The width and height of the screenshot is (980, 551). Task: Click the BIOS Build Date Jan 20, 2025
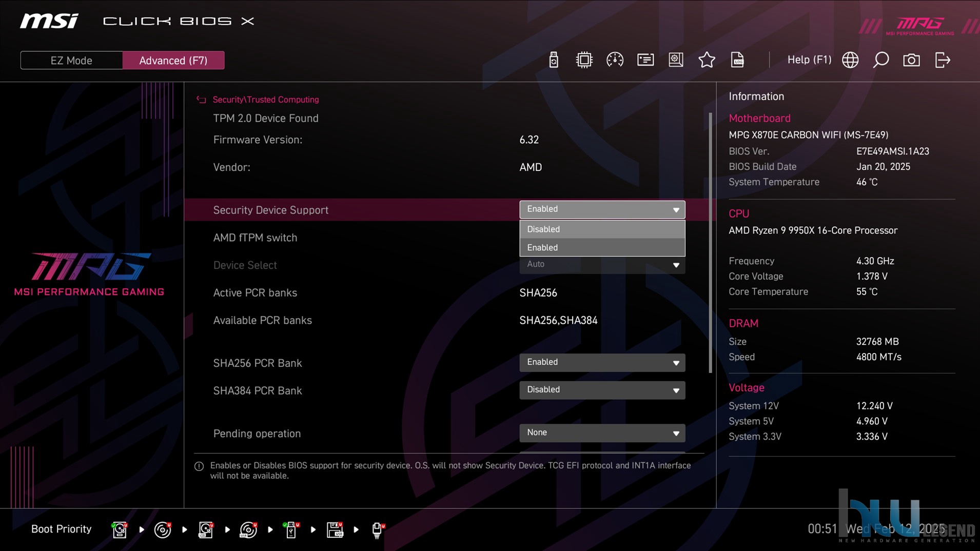pyautogui.click(x=883, y=167)
